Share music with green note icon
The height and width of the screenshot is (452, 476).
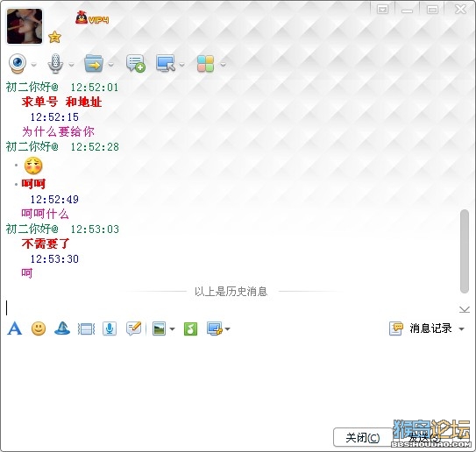190,328
